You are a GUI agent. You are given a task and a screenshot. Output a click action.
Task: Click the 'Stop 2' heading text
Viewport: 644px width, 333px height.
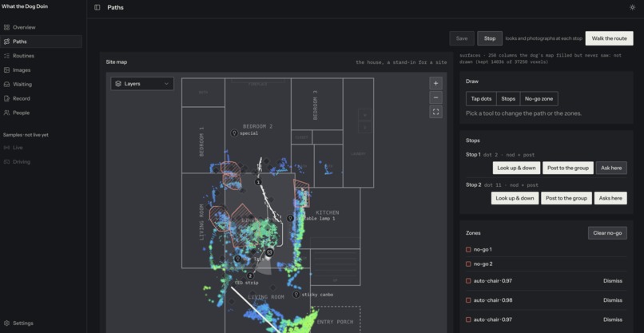[x=474, y=184]
